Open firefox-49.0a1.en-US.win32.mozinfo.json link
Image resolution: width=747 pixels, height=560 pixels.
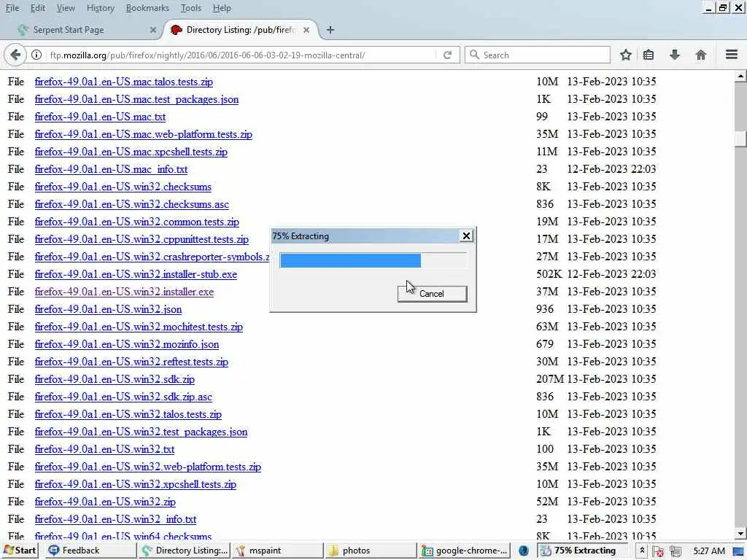click(127, 344)
